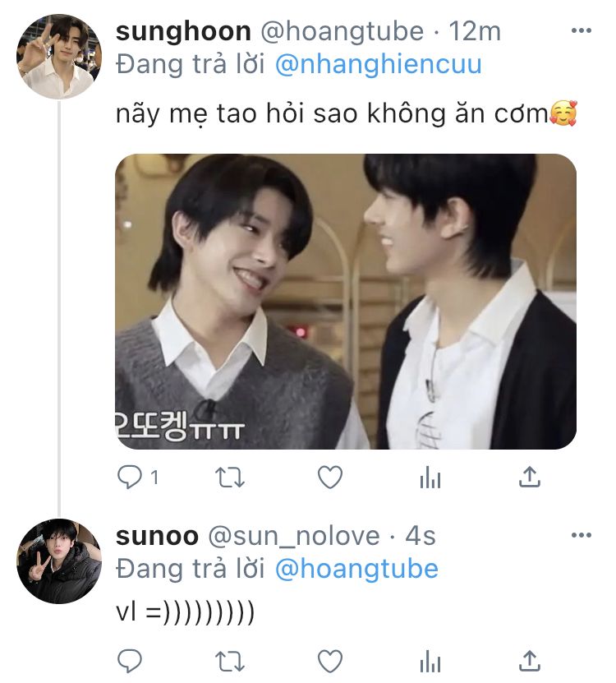616x683 pixels.
Task: Reply to sunoo's tweet
Action: pyautogui.click(x=130, y=660)
